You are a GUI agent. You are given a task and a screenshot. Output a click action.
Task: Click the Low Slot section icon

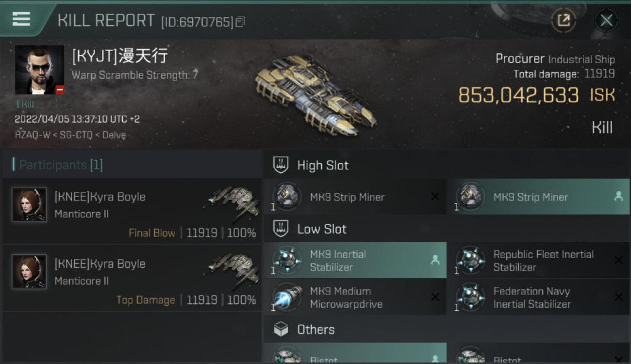[x=281, y=229]
